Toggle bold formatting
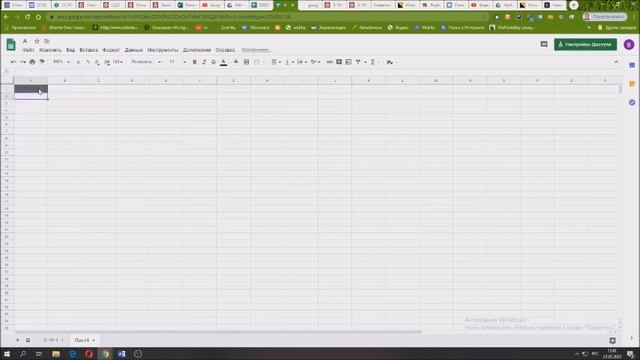The width and height of the screenshot is (640, 360). tap(194, 62)
